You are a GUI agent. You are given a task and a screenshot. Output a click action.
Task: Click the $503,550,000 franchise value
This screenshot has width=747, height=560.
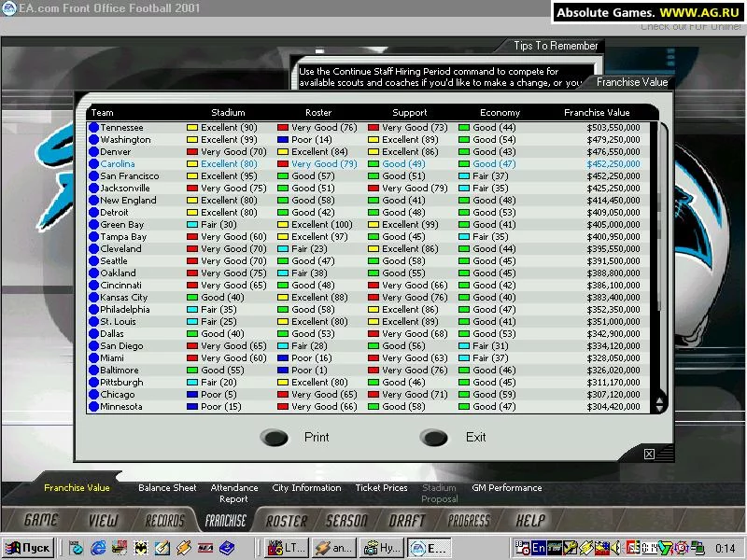pyautogui.click(x=613, y=128)
